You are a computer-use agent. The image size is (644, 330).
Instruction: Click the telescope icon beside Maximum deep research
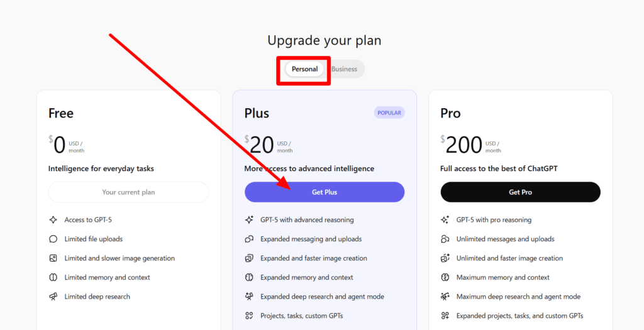tap(445, 297)
